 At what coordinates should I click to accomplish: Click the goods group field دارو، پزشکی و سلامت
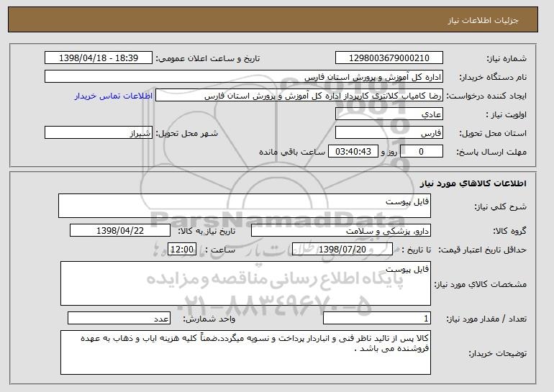(x=341, y=231)
